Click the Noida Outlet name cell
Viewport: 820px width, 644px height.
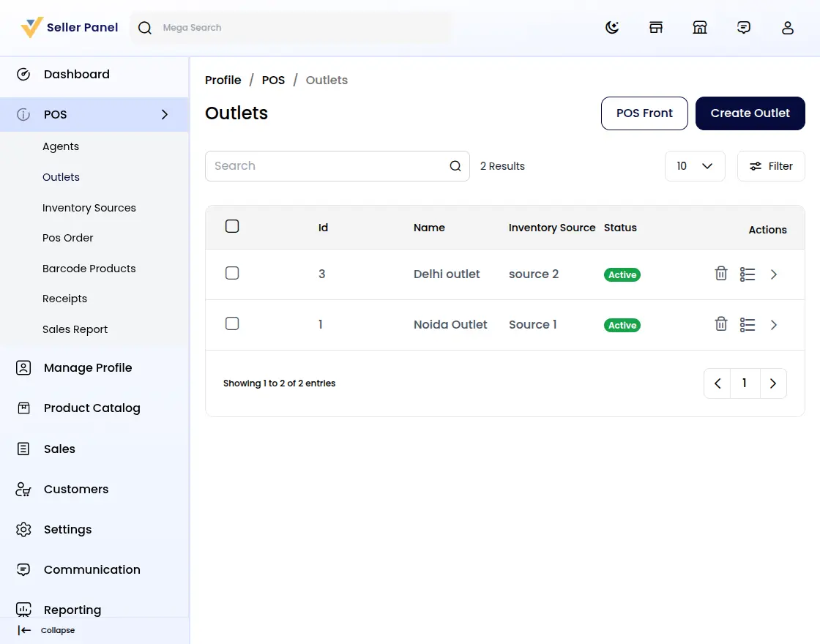[x=450, y=325]
